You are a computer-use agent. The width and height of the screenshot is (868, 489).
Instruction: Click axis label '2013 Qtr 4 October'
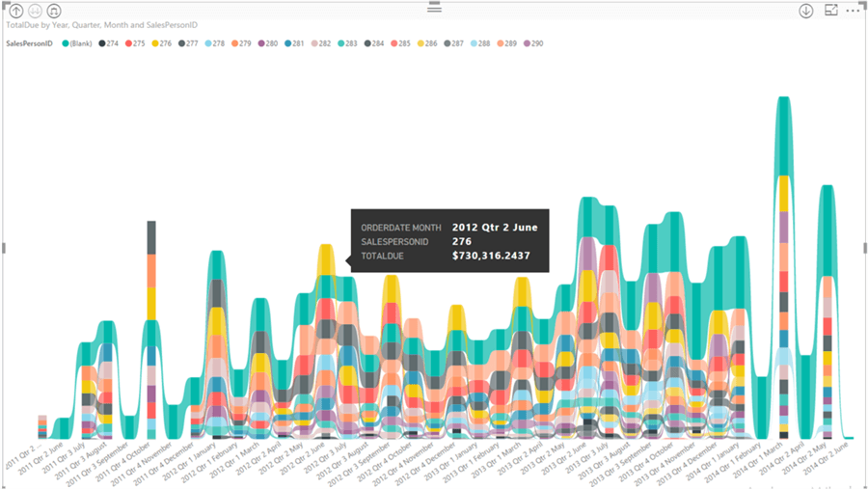[x=647, y=462]
